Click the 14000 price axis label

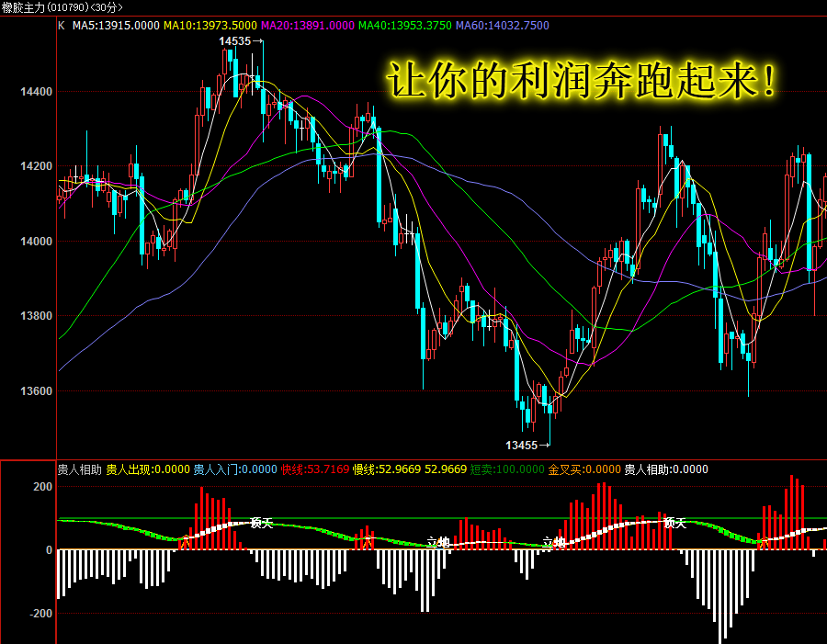click(x=37, y=242)
